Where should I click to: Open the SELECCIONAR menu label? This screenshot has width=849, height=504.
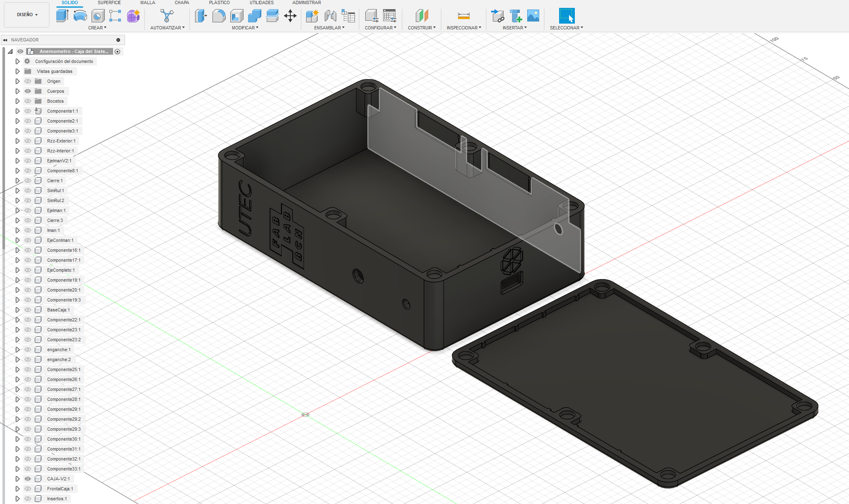click(x=567, y=28)
